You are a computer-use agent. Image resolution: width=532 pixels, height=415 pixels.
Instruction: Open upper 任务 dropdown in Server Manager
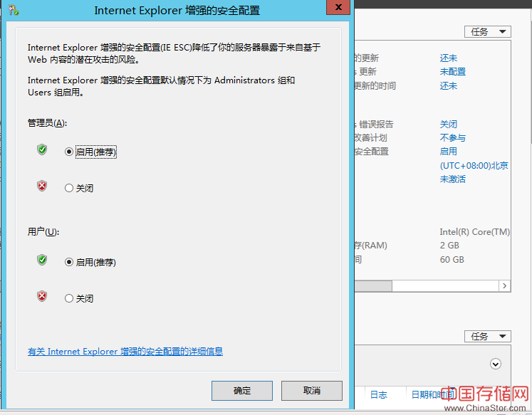[x=488, y=32]
